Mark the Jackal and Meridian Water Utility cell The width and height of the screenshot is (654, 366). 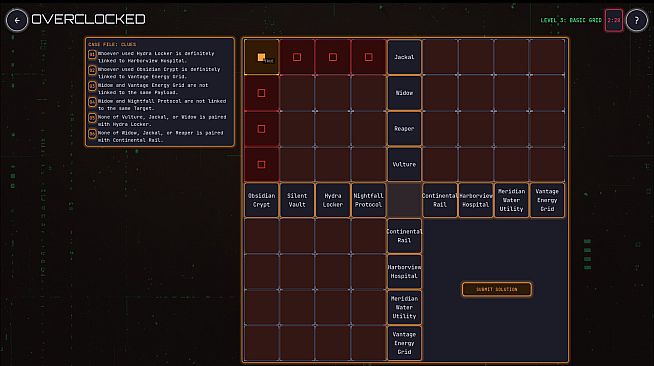(511, 57)
